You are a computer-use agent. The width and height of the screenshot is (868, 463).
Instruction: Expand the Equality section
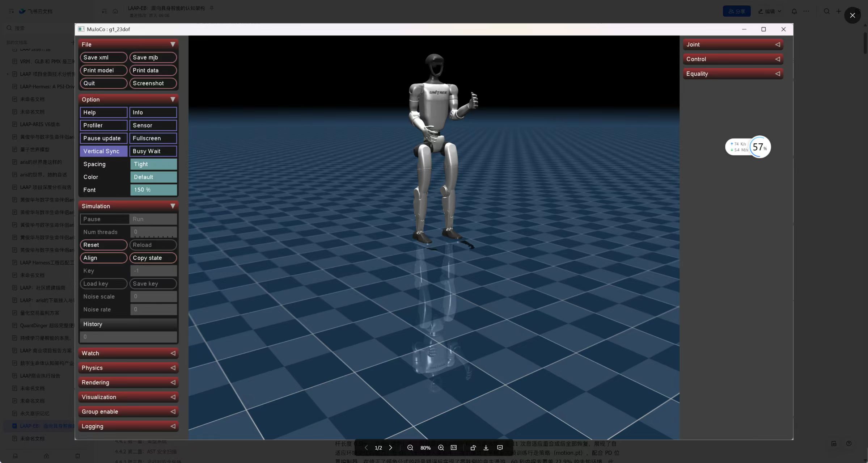coord(733,73)
